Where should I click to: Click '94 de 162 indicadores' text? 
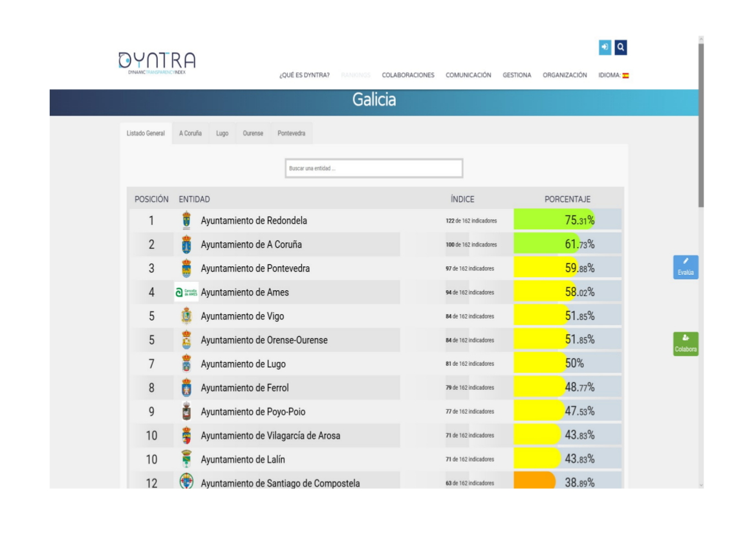pyautogui.click(x=470, y=293)
